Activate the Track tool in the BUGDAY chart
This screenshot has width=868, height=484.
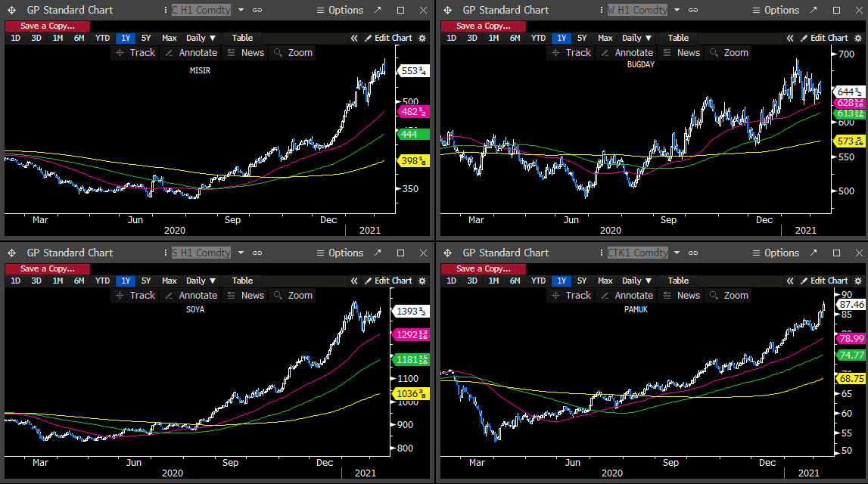571,52
